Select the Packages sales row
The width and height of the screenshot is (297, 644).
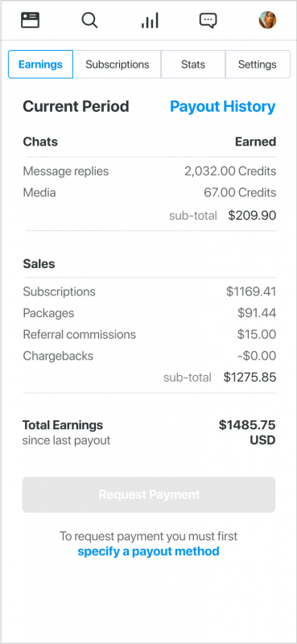coord(150,313)
